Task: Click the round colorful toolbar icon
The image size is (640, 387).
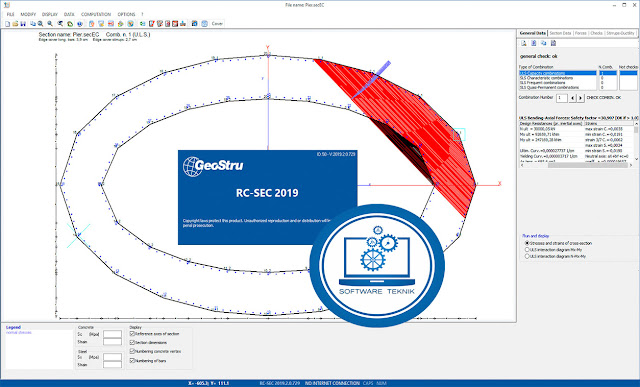Action: (x=131, y=24)
